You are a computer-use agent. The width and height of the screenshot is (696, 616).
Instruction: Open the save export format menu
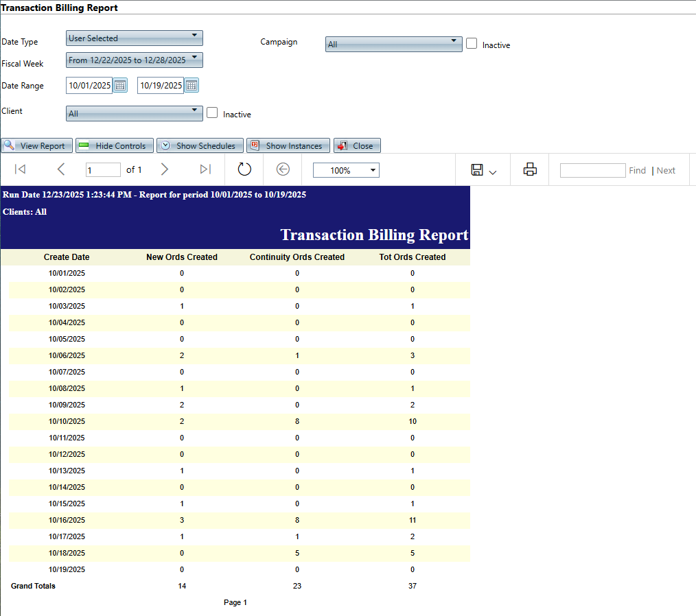483,170
